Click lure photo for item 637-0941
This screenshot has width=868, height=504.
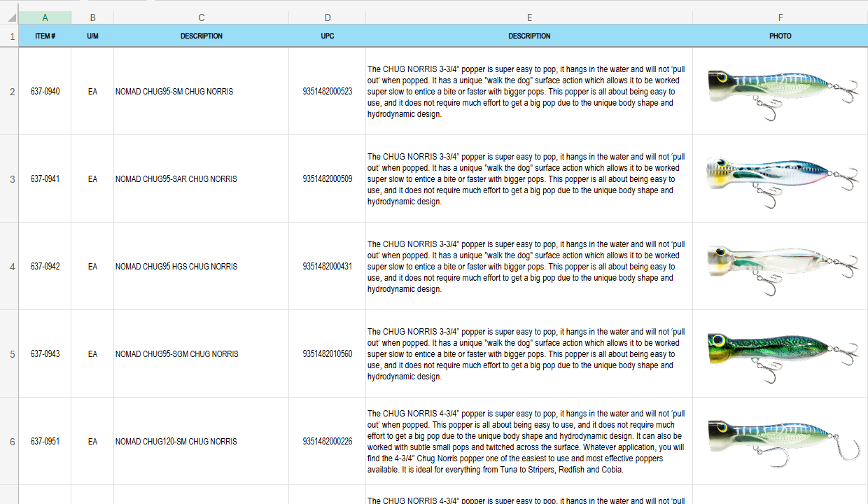click(783, 182)
